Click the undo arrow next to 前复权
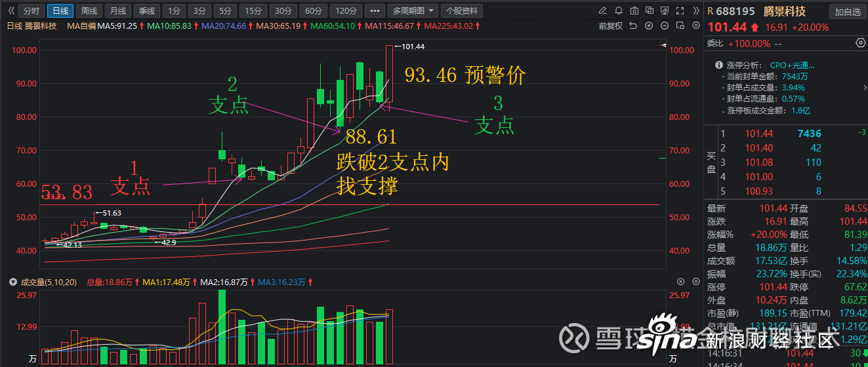868x367 pixels. (x=632, y=26)
